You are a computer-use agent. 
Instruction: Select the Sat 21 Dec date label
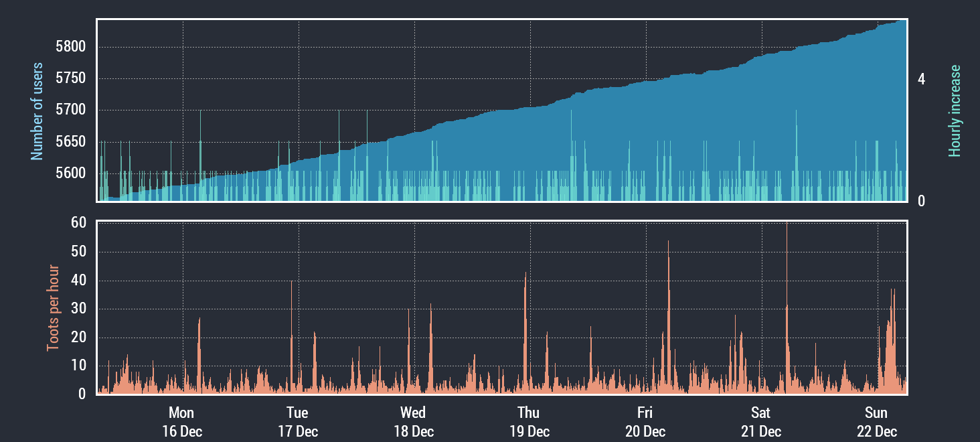[x=761, y=421]
